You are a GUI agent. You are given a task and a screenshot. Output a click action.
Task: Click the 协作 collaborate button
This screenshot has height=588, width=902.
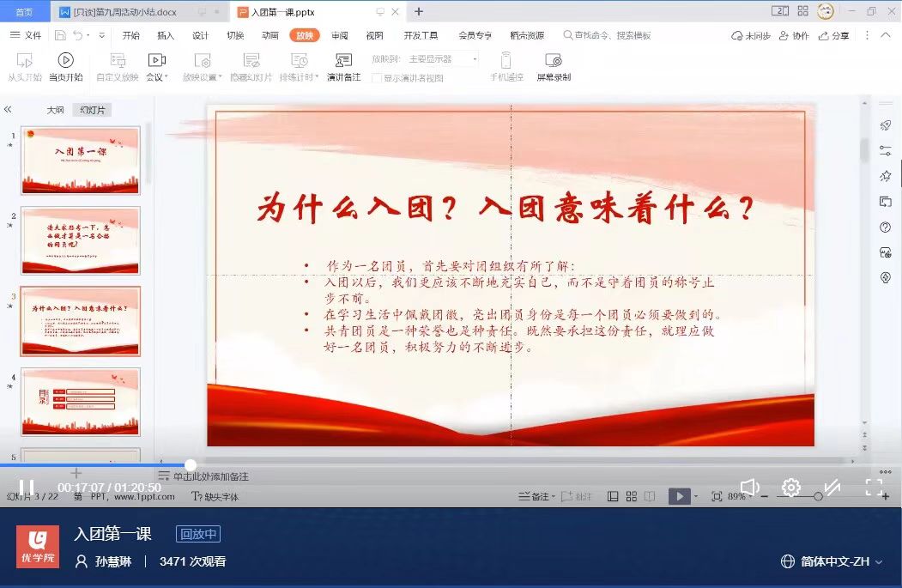[x=793, y=36]
